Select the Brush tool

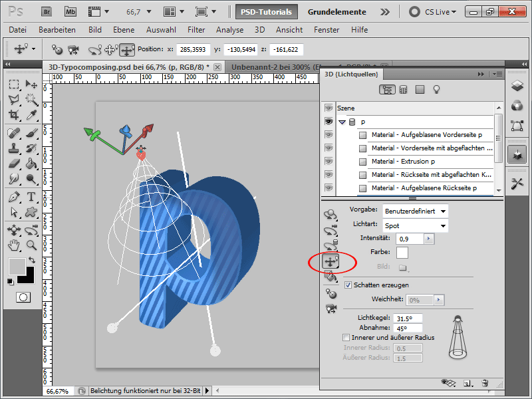(31, 133)
